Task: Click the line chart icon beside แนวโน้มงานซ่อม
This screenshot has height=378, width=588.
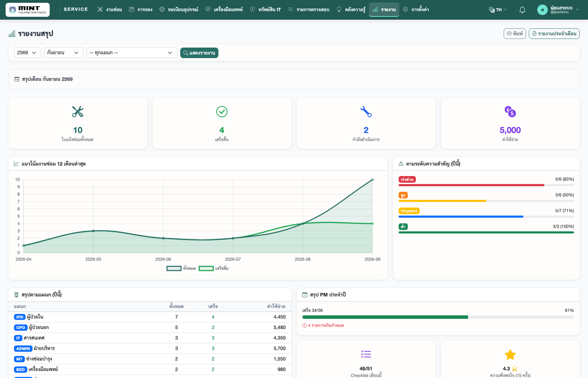Action: click(x=16, y=164)
